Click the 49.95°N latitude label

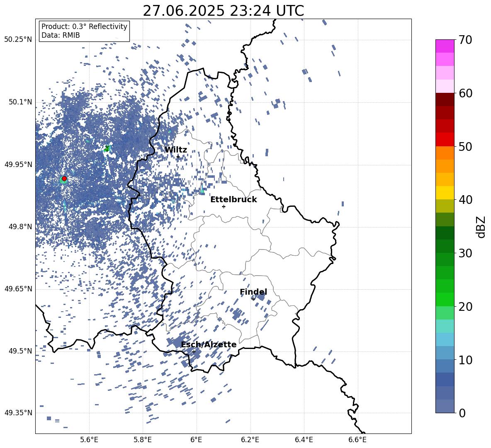(x=18, y=165)
